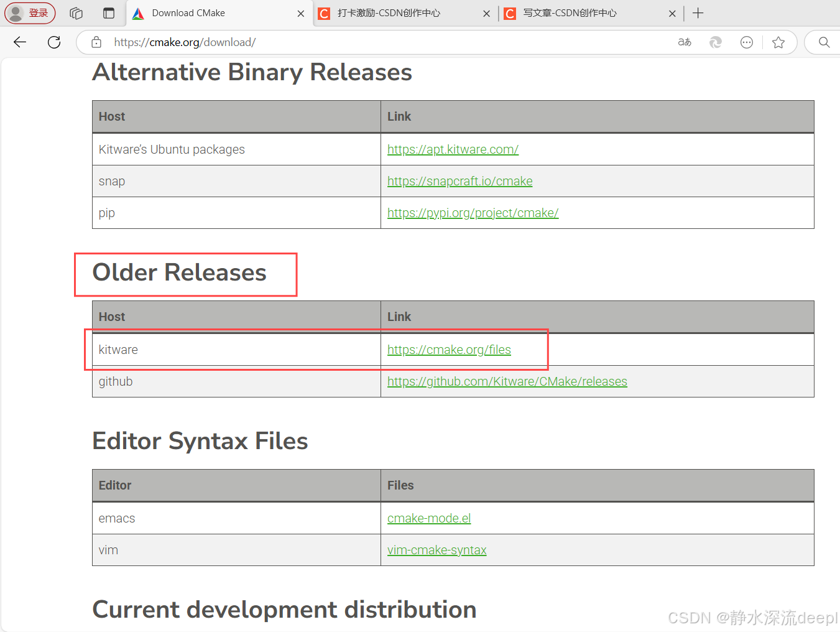The image size is (840, 632).
Task: Open the https://apt.kitware.com/ link
Action: (x=453, y=149)
